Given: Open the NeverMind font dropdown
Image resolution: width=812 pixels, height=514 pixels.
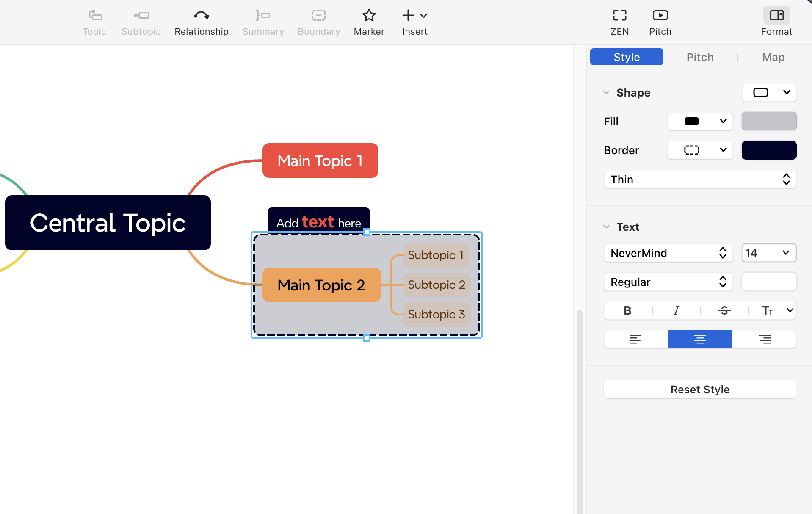Looking at the screenshot, I should coord(668,253).
